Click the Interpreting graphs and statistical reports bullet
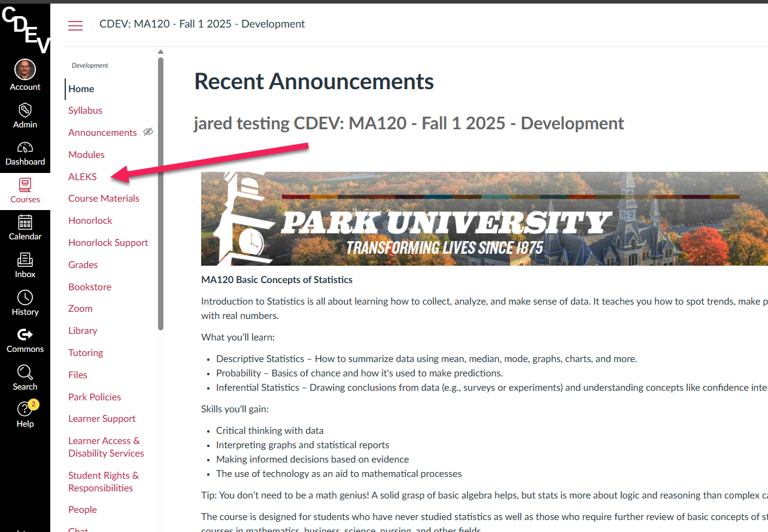Screen dimensions: 768x532 [x=302, y=445]
